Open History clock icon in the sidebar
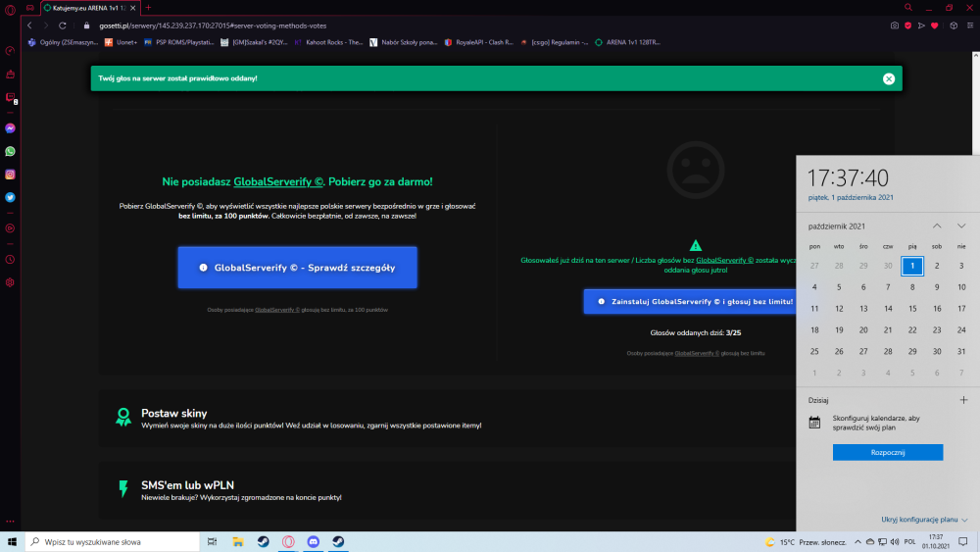The height and width of the screenshot is (552, 980). (x=10, y=260)
